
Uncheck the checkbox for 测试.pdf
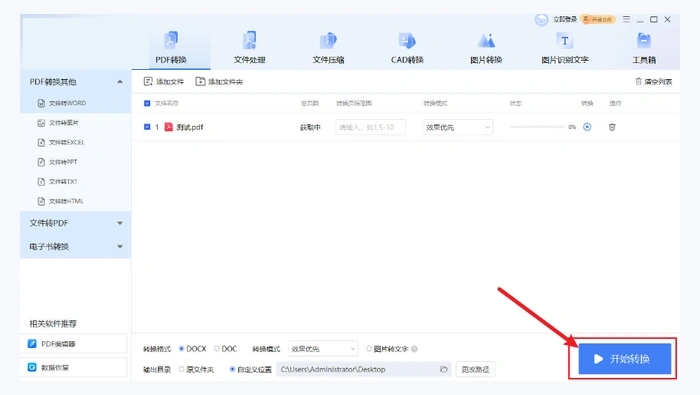(x=147, y=127)
